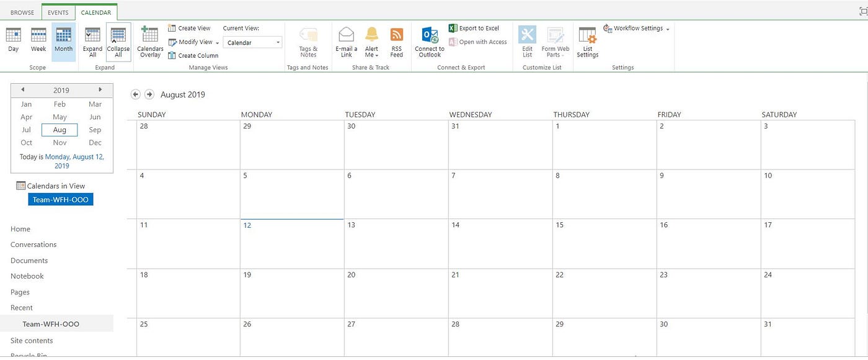This screenshot has height=360, width=868.
Task: Switch to the Events ribbon tab
Action: pyautogui.click(x=58, y=11)
